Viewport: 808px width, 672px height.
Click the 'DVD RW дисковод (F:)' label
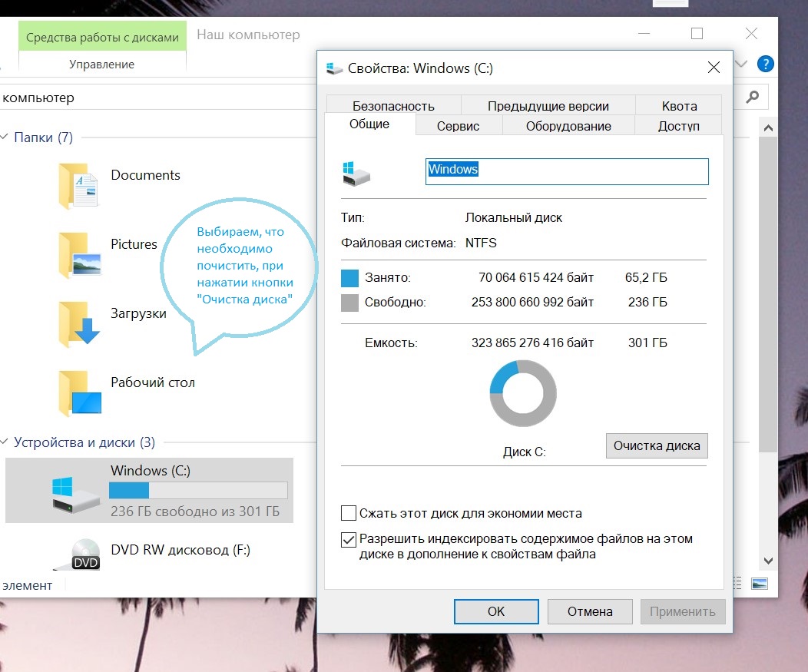point(180,549)
